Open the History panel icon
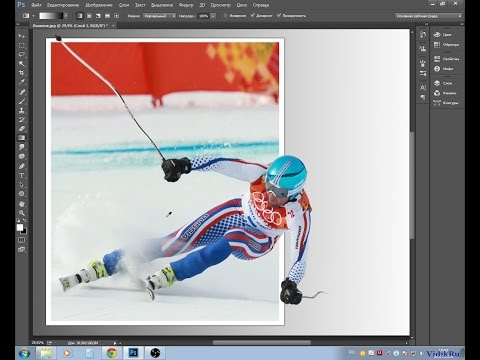 click(423, 34)
